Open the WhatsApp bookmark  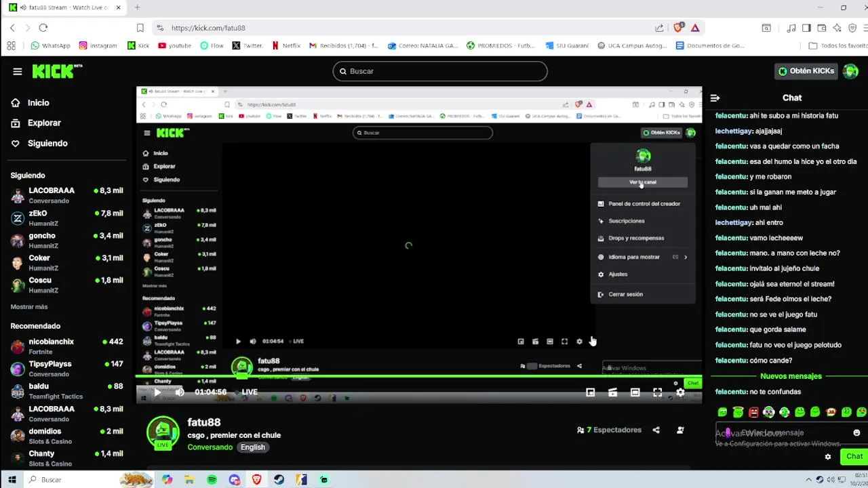coord(50,45)
